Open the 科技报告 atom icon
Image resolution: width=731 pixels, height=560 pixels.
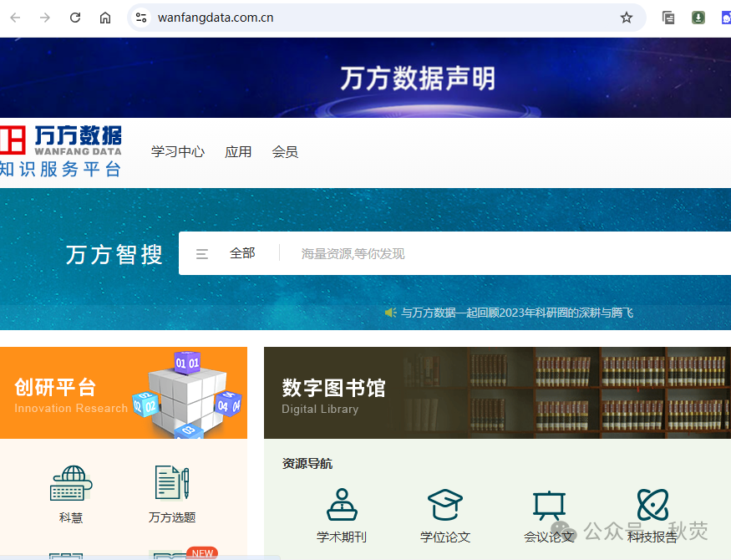tap(652, 505)
